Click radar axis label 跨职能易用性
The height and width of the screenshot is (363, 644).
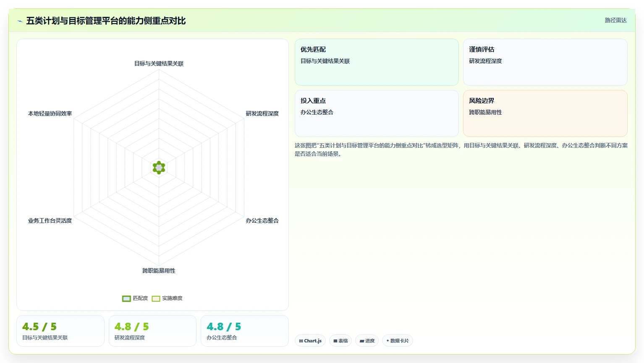point(159,271)
